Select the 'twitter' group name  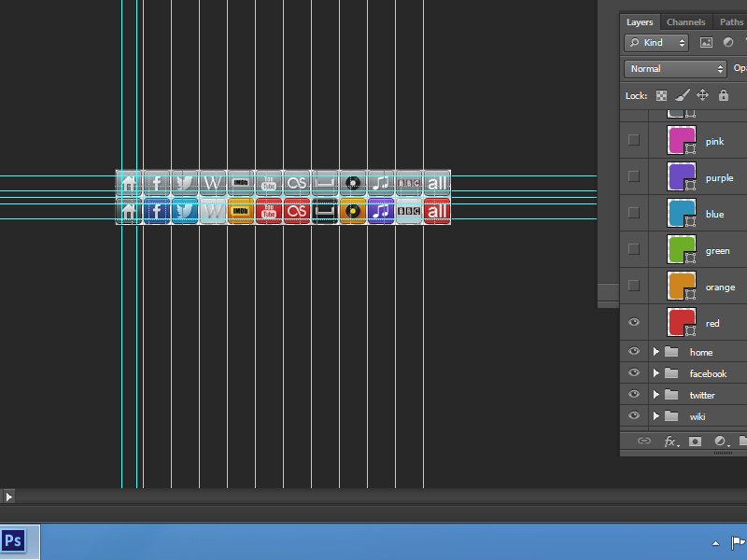[702, 395]
